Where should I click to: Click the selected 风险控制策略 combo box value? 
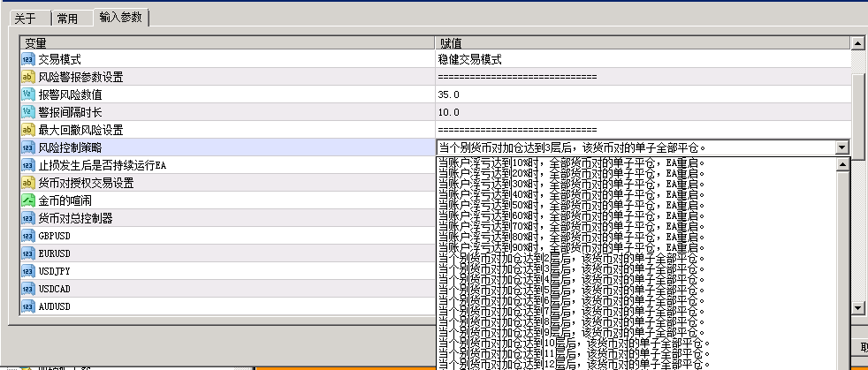tap(636, 147)
